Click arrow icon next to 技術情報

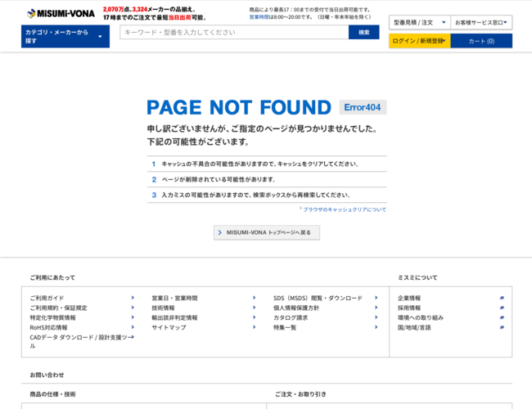254,308
